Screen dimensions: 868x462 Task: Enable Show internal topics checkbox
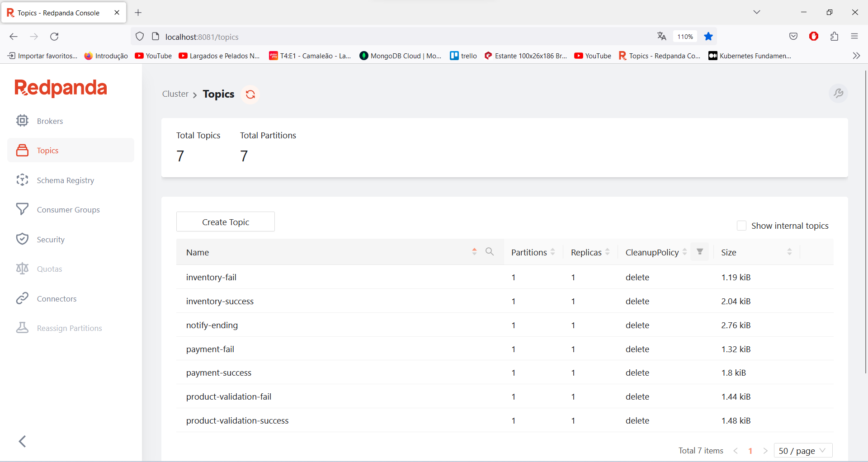(x=741, y=226)
